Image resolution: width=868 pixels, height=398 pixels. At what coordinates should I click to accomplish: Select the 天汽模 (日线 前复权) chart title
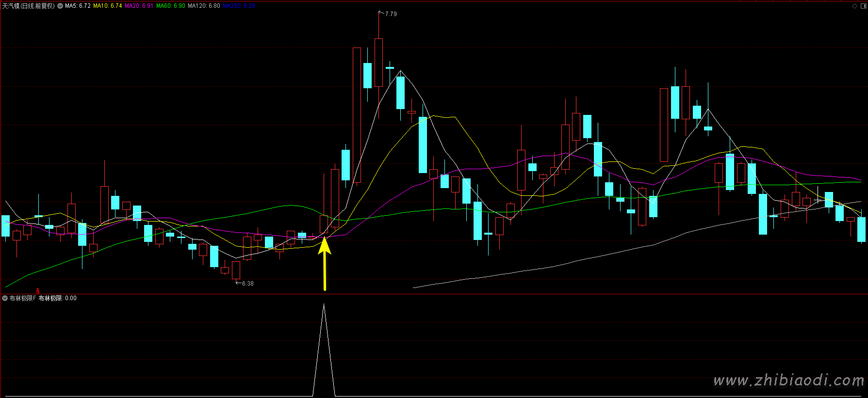pos(28,6)
